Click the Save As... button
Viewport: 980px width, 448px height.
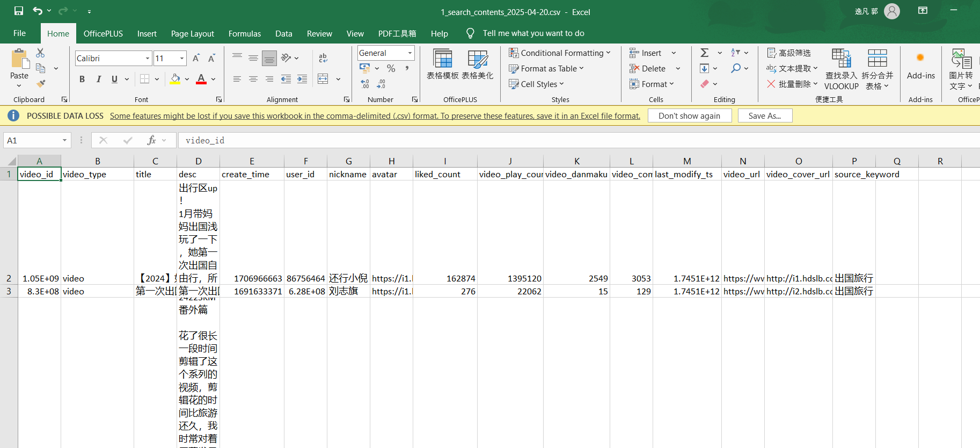765,115
